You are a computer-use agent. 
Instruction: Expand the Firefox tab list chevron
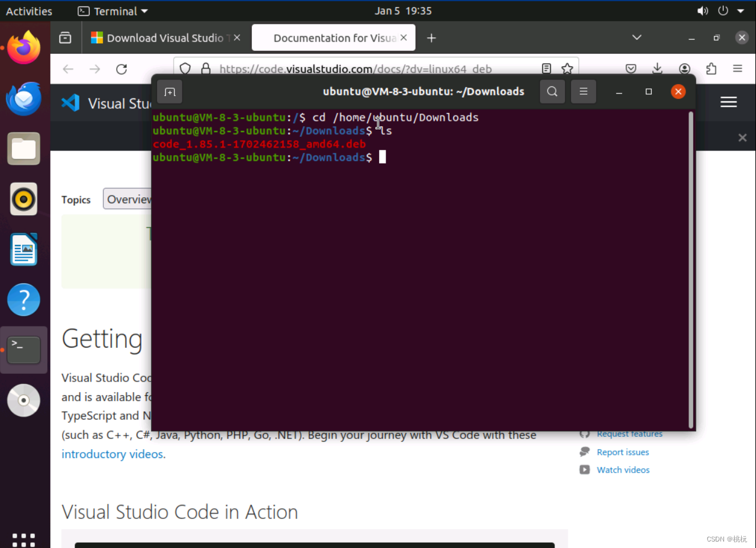pos(636,37)
